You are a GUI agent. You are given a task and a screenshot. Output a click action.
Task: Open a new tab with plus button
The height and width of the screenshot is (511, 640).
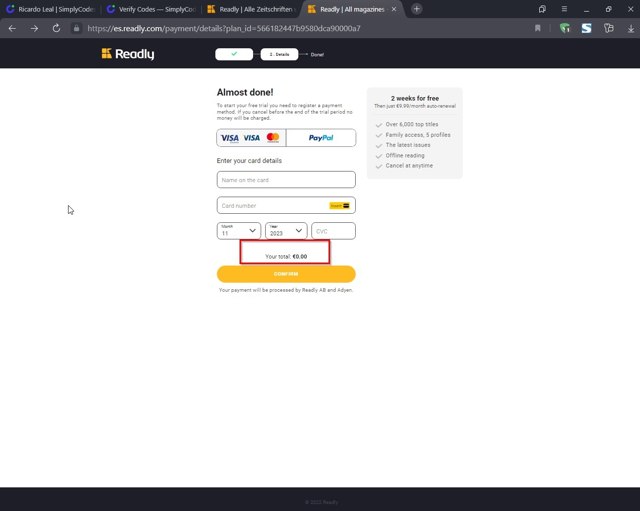[x=416, y=9]
